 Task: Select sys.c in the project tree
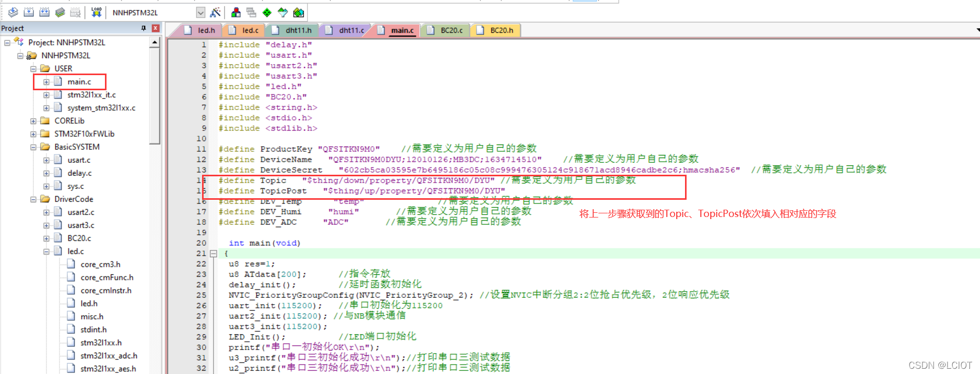pos(75,186)
